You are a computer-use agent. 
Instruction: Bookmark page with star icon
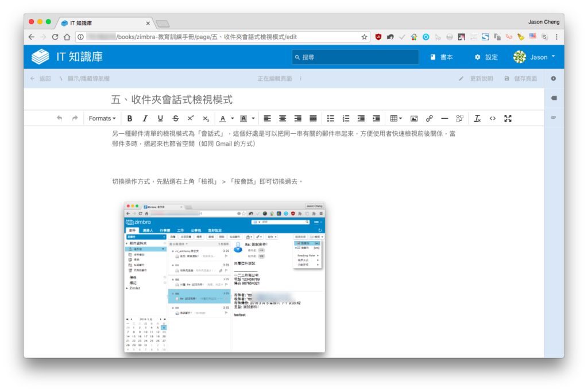coord(364,37)
